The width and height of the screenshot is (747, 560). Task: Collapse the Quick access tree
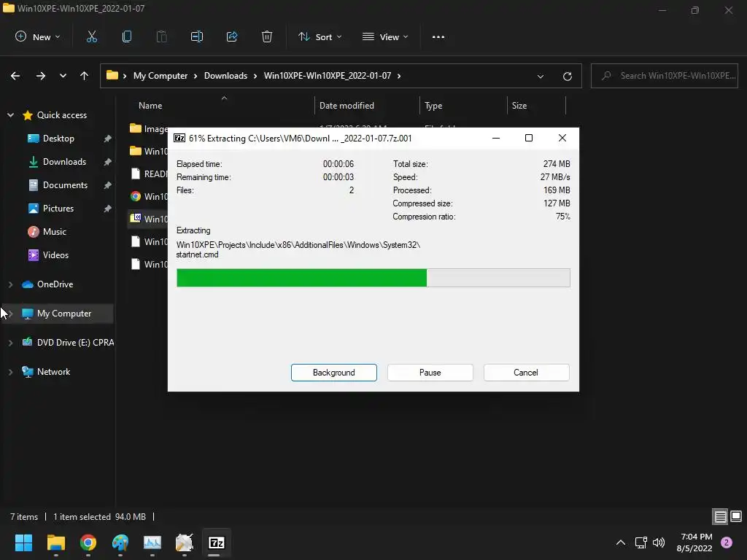pyautogui.click(x=10, y=114)
